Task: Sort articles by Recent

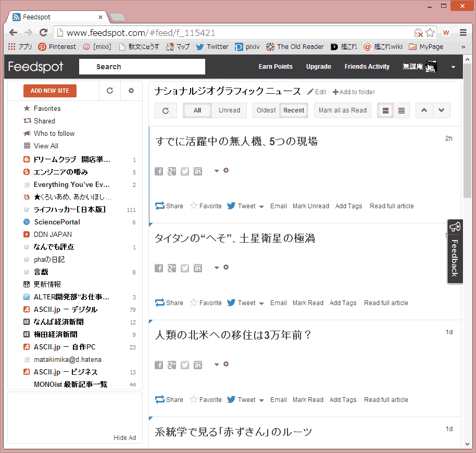Action: click(294, 110)
